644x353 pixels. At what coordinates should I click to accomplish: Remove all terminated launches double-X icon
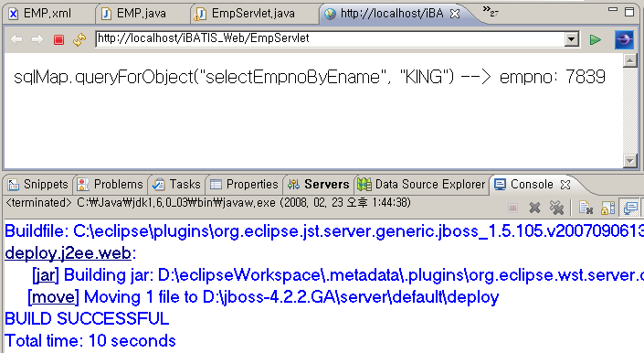(556, 209)
